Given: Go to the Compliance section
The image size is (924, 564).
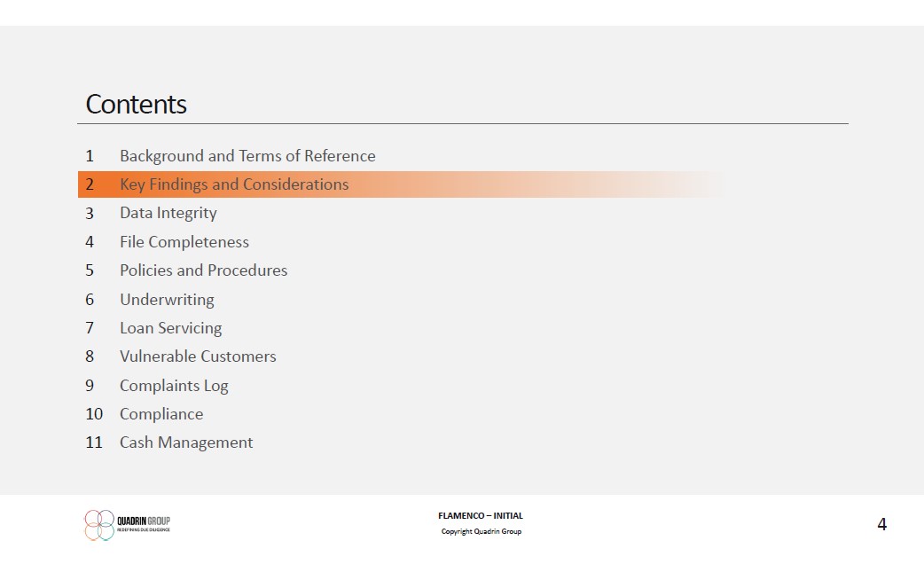Looking at the screenshot, I should pos(161,414).
